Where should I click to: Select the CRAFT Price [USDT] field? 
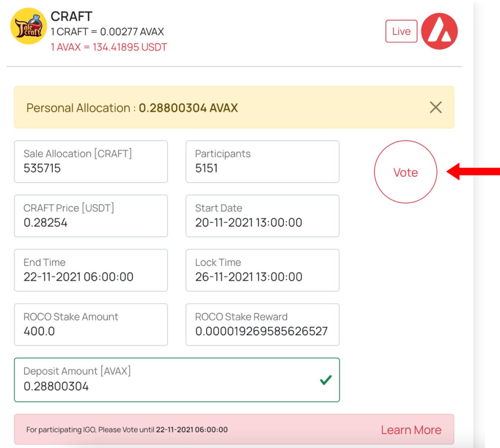tap(91, 216)
